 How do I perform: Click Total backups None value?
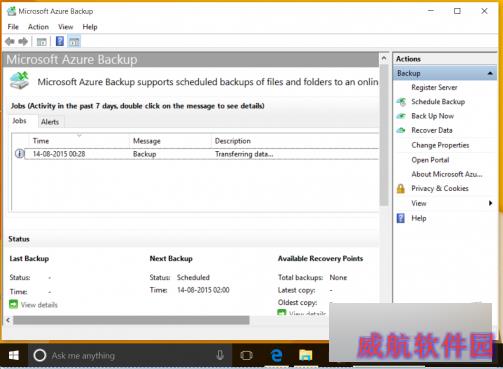tap(338, 277)
